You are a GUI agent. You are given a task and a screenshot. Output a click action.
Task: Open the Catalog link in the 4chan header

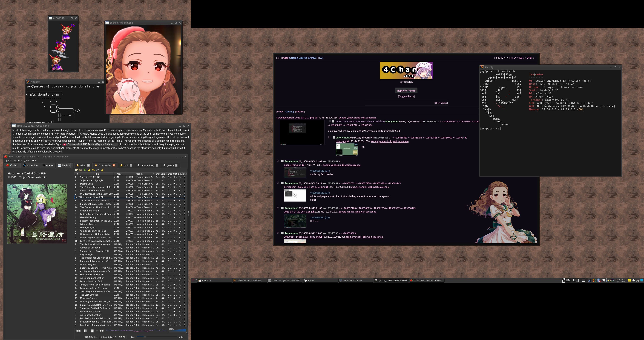[294, 58]
